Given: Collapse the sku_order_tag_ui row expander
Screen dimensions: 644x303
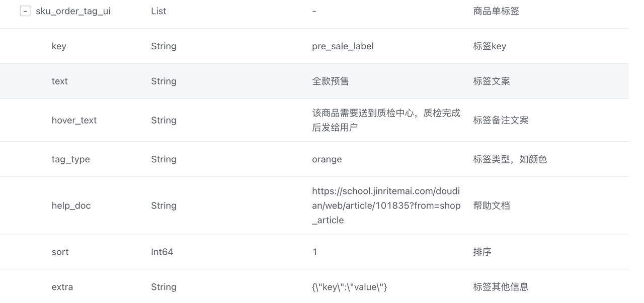Looking at the screenshot, I should click(x=25, y=11).
